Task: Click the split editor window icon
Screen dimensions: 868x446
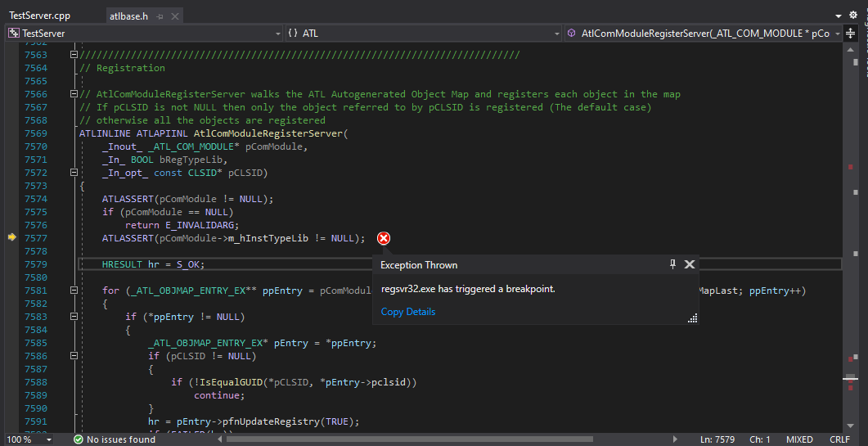Action: [x=850, y=34]
